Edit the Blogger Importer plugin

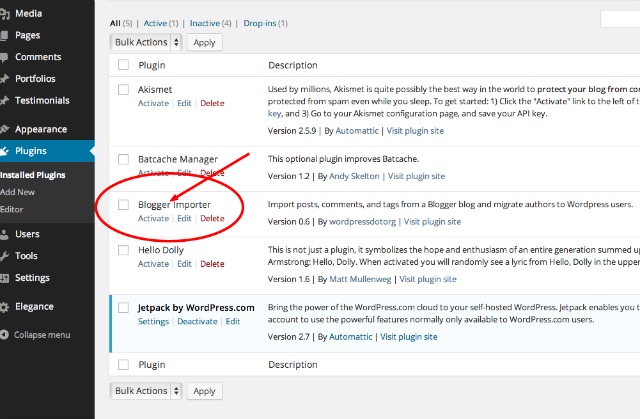184,218
